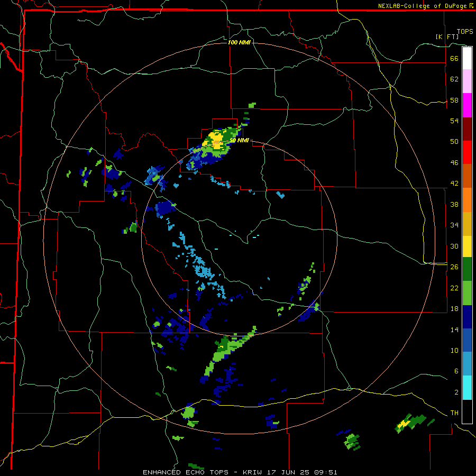The image size is (476, 476).
Task: Click the "ENHANCED ECHO TOPS" footer caption
Action: 186,472
